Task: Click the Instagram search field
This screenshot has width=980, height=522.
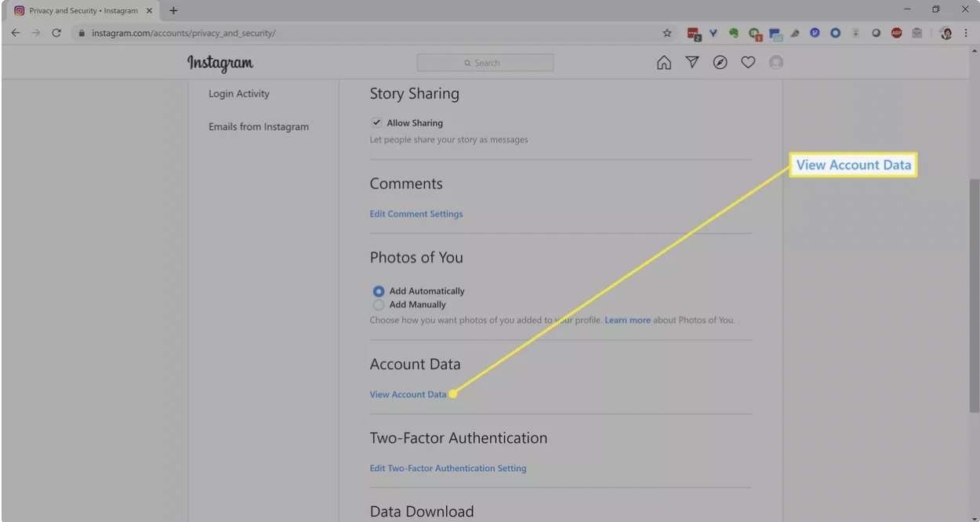Action: click(485, 63)
